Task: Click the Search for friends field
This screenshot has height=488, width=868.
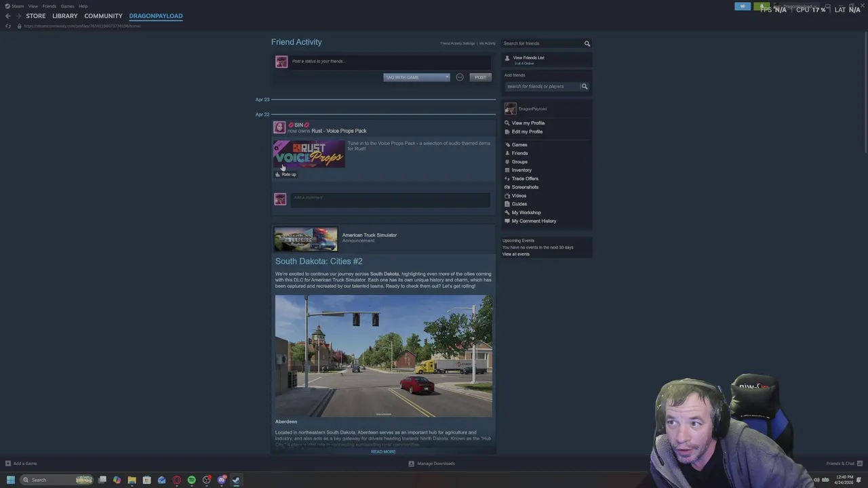Action: [x=542, y=43]
